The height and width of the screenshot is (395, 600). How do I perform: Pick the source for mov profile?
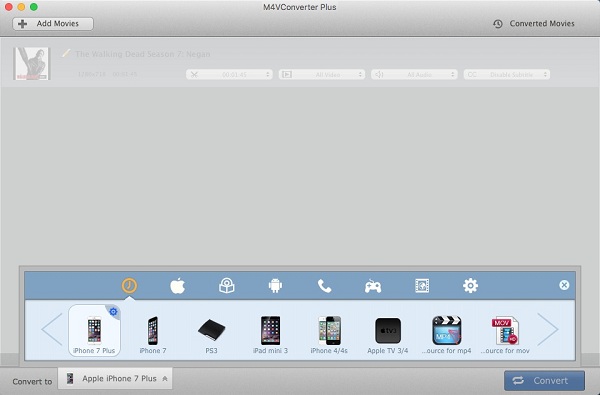click(505, 335)
